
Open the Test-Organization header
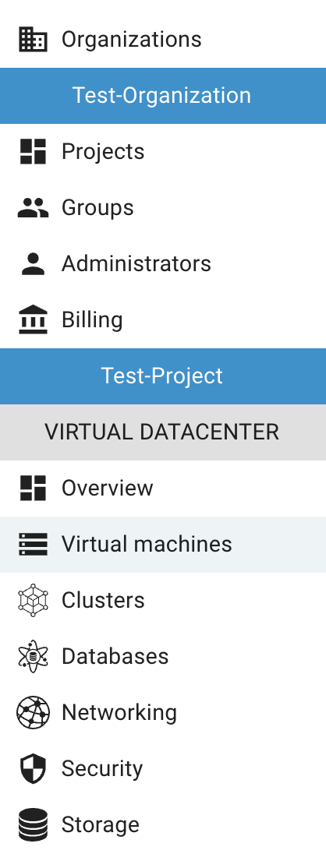click(x=163, y=96)
